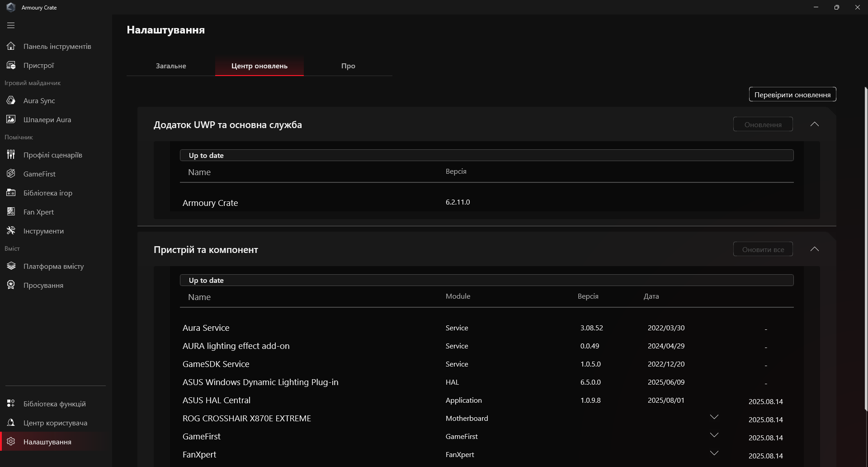Image resolution: width=868 pixels, height=467 pixels.
Task: Open the Aura Sync icon
Action: [x=11, y=100]
